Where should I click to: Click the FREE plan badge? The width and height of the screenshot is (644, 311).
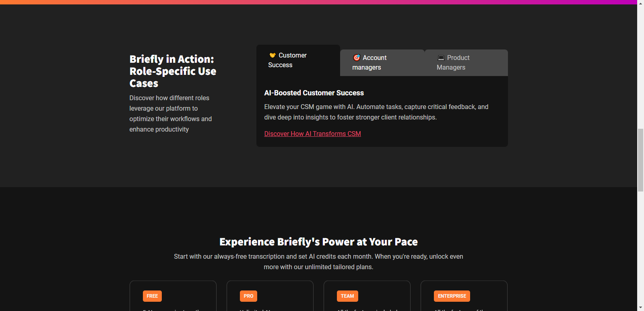click(152, 296)
